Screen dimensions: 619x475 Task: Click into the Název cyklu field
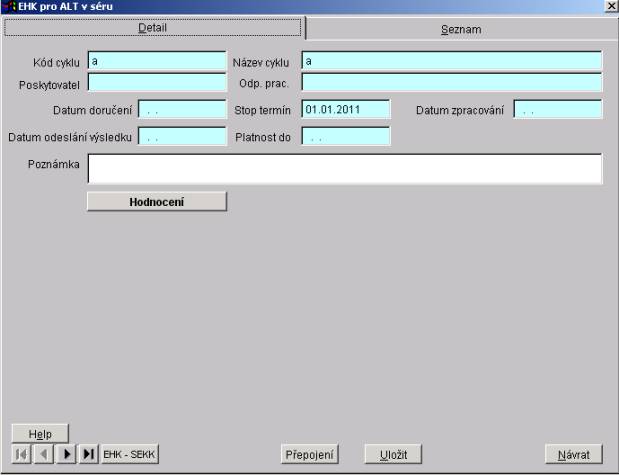[451, 62]
